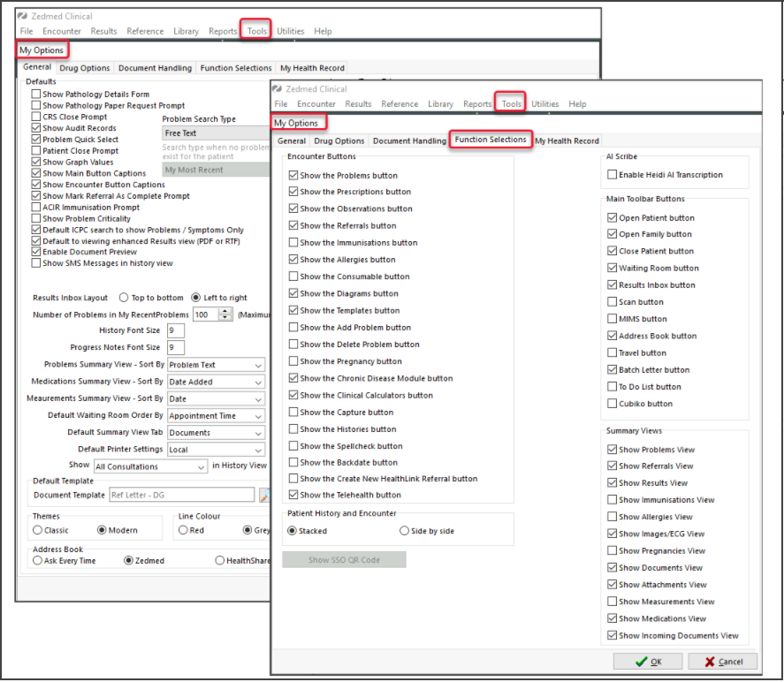Toggle Show the Spellcheck button checkbox

coord(293,445)
